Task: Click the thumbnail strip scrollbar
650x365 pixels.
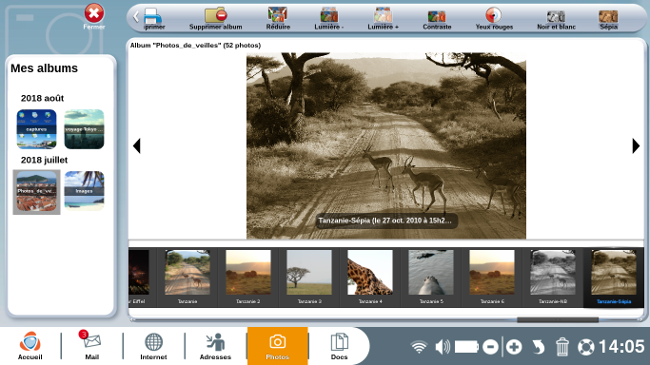Action: [x=558, y=320]
